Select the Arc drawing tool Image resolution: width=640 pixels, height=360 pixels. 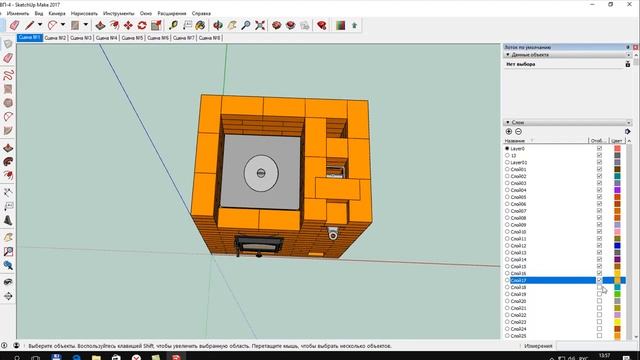pyautogui.click(x=52, y=25)
